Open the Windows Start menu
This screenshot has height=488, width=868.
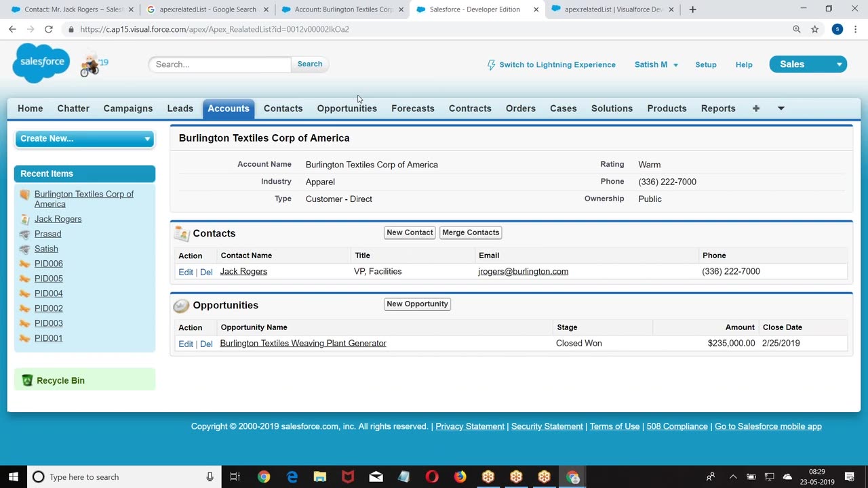tap(14, 476)
